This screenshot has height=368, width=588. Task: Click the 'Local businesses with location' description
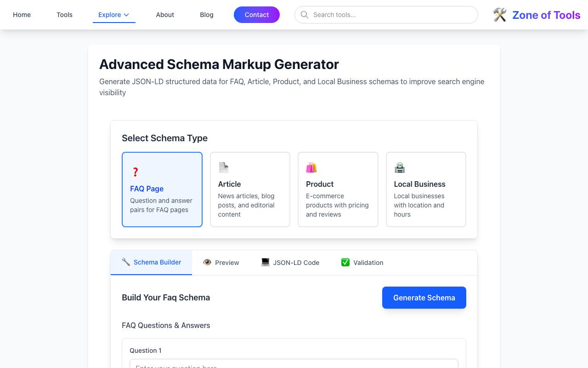click(x=419, y=205)
